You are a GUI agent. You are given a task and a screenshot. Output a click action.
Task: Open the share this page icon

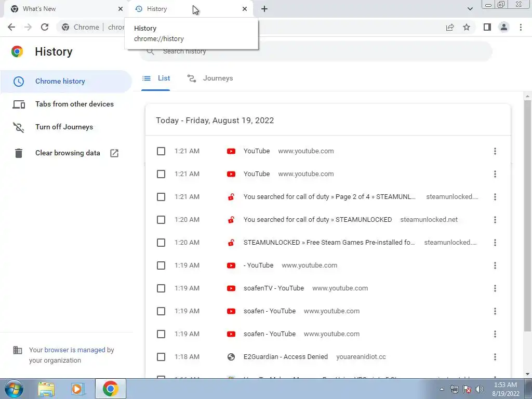click(x=450, y=27)
